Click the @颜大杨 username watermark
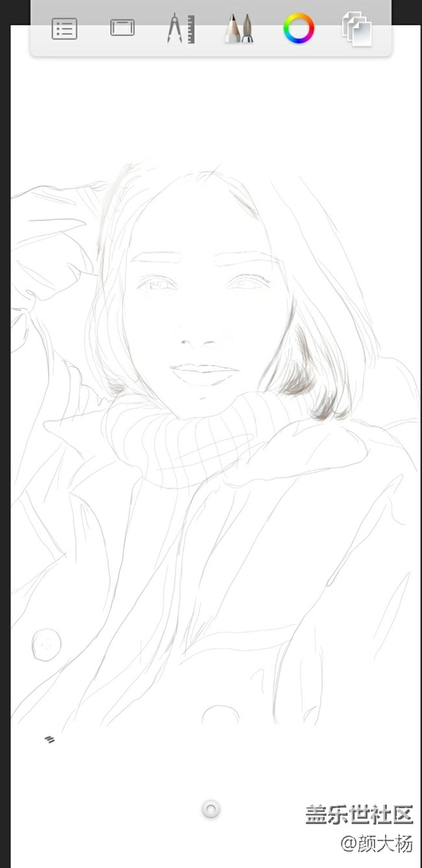This screenshot has width=422, height=868. (377, 843)
